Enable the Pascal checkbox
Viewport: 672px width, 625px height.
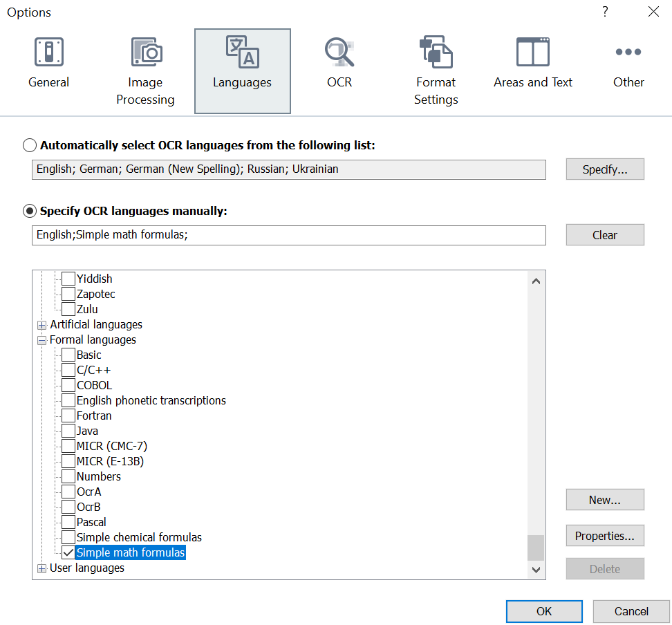tap(68, 522)
